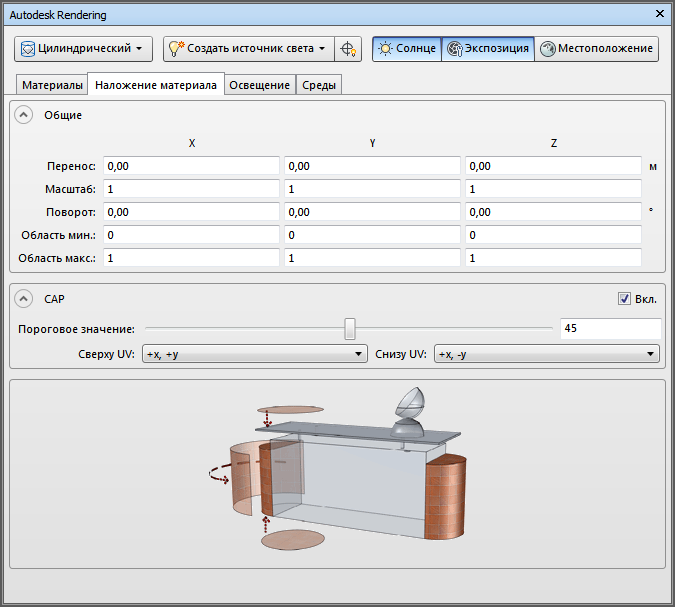The width and height of the screenshot is (675, 607).
Task: Click the Перенос X input field
Action: (191, 165)
